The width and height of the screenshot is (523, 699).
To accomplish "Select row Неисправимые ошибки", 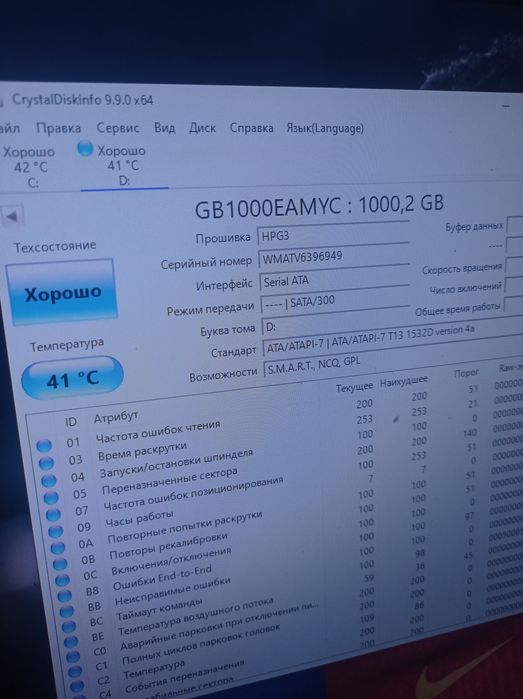I will (173, 592).
